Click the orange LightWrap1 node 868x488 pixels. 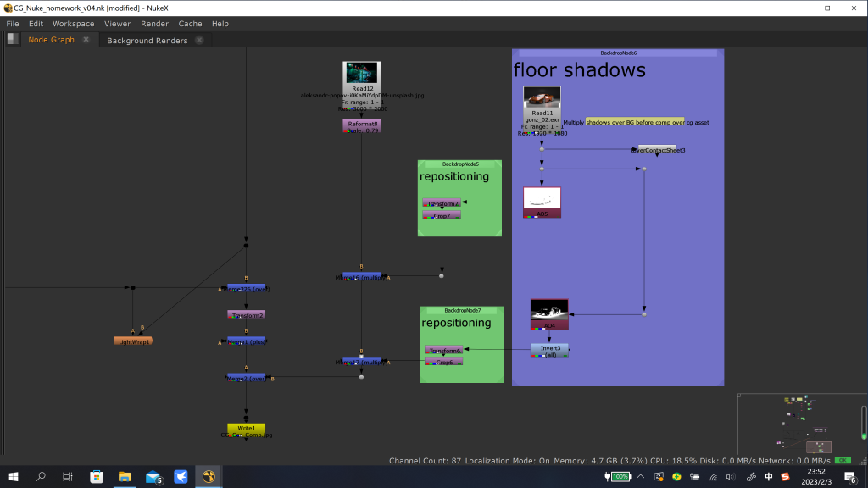[133, 341]
